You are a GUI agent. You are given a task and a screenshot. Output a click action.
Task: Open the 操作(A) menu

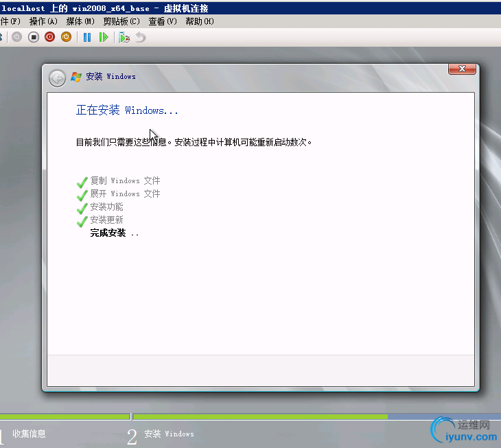click(43, 21)
